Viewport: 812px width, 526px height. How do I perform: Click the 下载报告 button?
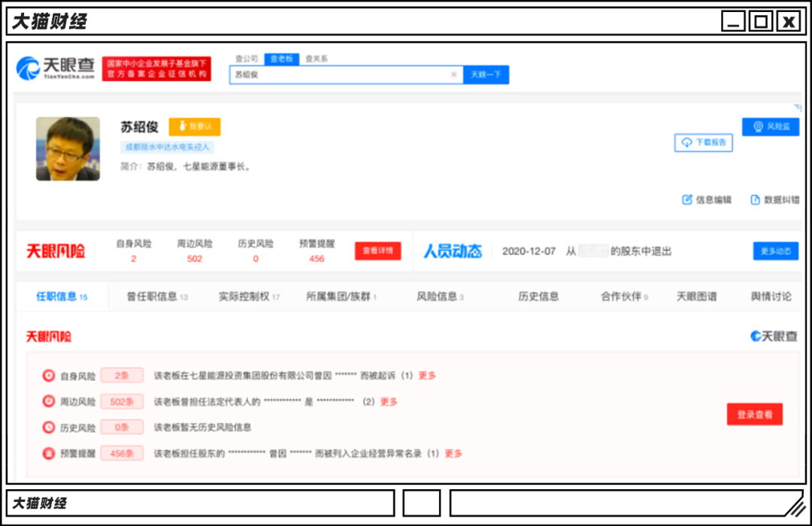click(703, 142)
